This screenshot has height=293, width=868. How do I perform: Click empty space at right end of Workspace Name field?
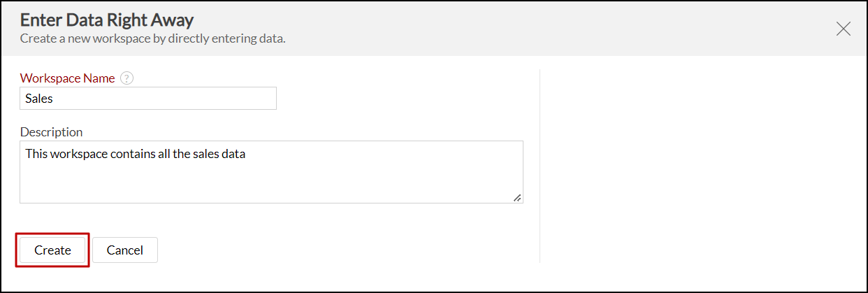click(245, 99)
